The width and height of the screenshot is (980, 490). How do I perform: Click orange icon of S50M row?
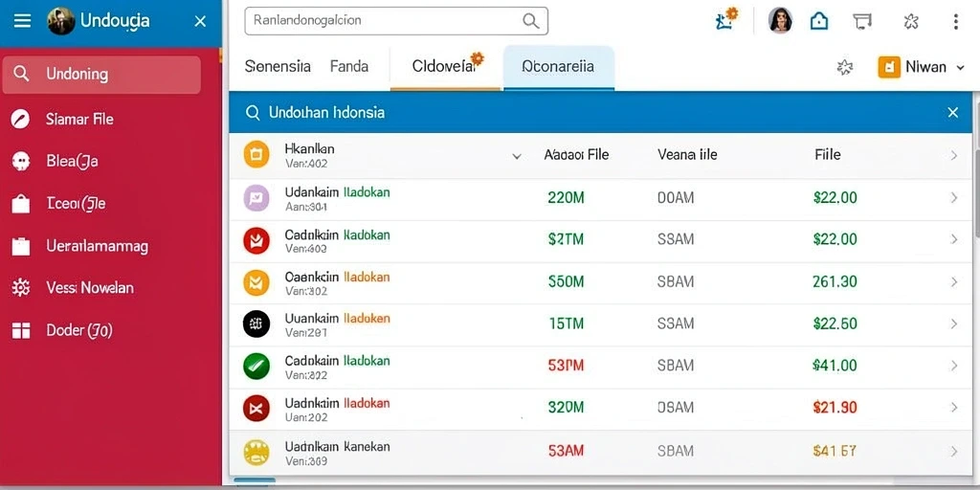pyautogui.click(x=256, y=282)
